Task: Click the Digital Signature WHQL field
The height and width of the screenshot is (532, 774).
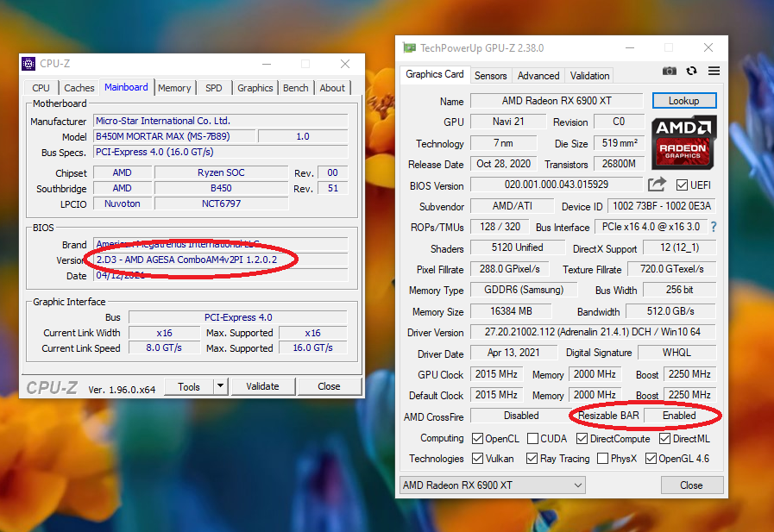Action: click(x=676, y=353)
